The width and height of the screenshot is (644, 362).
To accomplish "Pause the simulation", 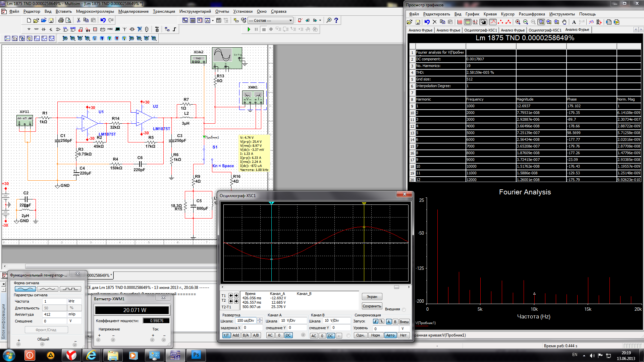I will click(x=256, y=29).
